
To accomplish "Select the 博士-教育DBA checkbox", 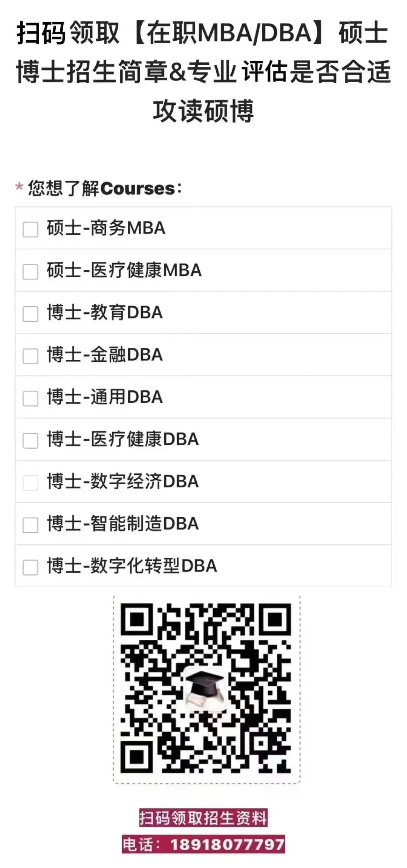I will tap(31, 314).
